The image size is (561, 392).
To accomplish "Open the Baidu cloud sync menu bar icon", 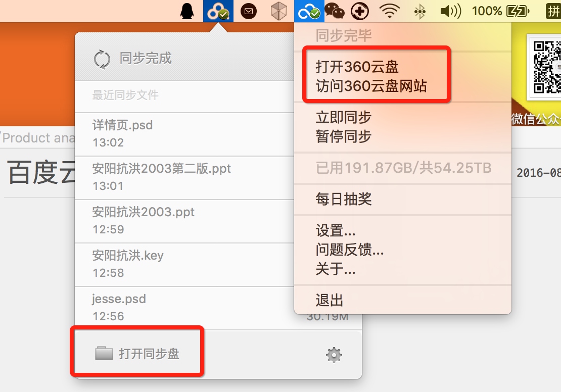I will (218, 11).
